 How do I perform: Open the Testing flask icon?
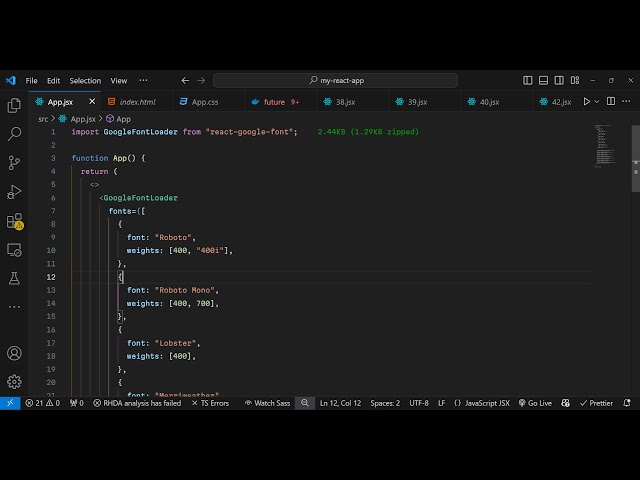14,278
